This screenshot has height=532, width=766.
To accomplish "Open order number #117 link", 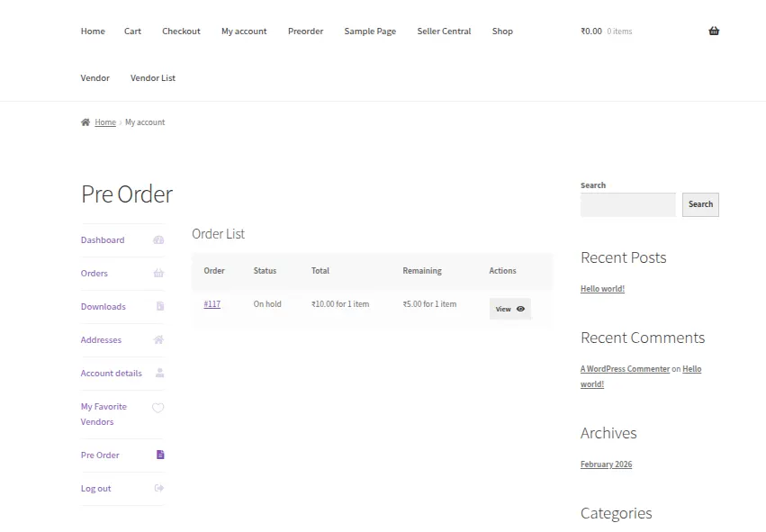I will [x=212, y=304].
